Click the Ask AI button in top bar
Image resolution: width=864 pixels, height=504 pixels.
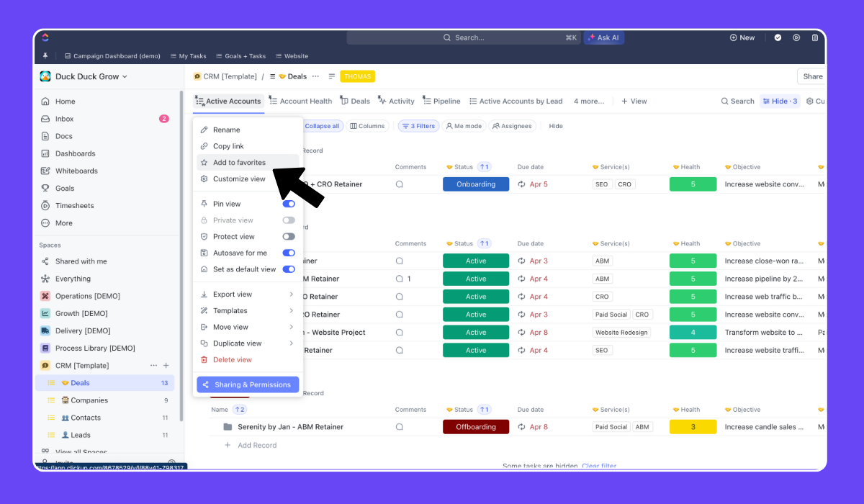click(x=603, y=37)
